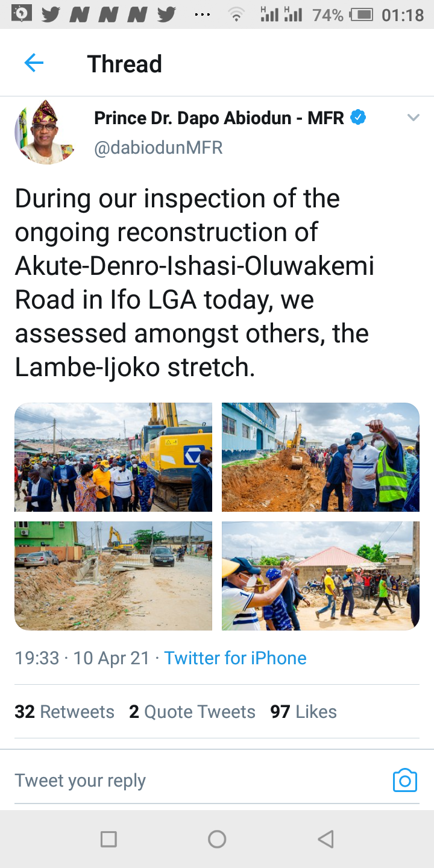Tap the back arrow beside Thread
Viewport: 434px width, 868px height.
click(34, 63)
